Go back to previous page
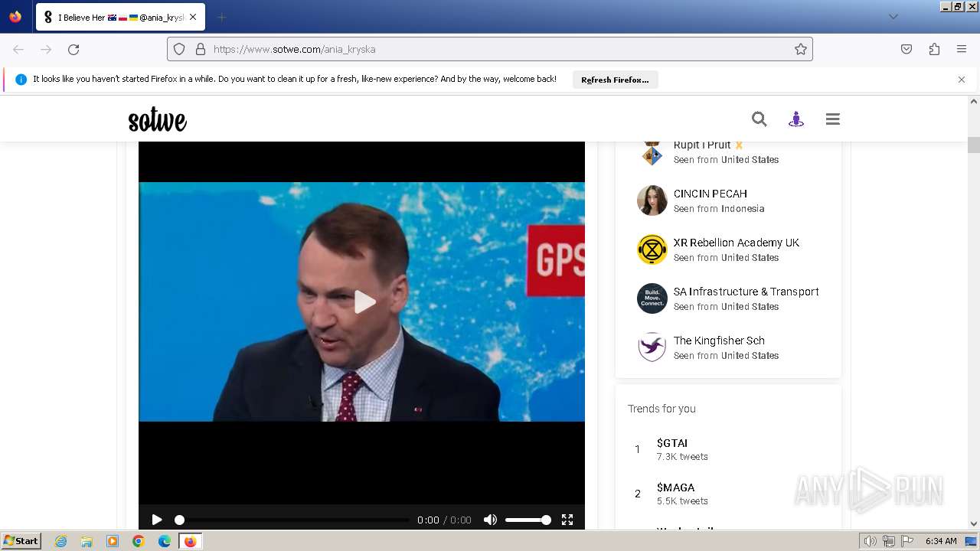Image resolution: width=980 pixels, height=551 pixels. (x=18, y=49)
